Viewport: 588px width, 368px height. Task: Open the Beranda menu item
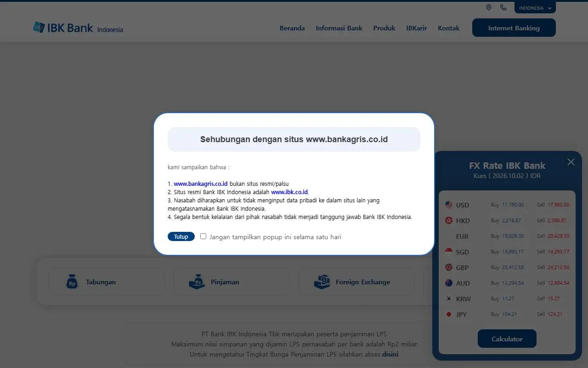(292, 28)
